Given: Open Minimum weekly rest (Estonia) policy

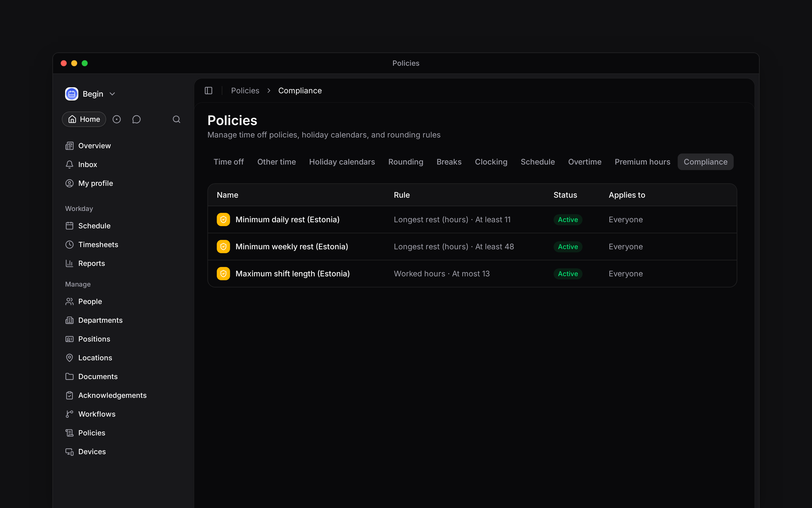Looking at the screenshot, I should (x=292, y=247).
